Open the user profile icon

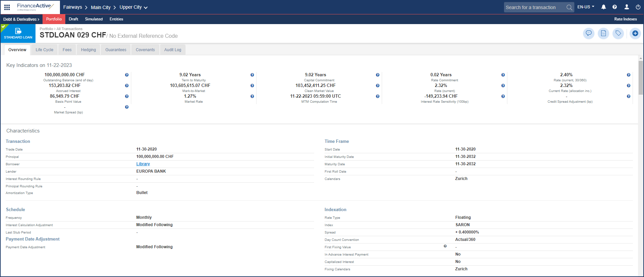(627, 7)
